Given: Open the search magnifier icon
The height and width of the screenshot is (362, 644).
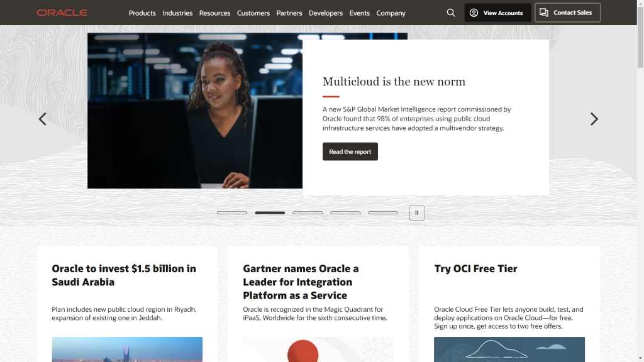Looking at the screenshot, I should pos(450,13).
